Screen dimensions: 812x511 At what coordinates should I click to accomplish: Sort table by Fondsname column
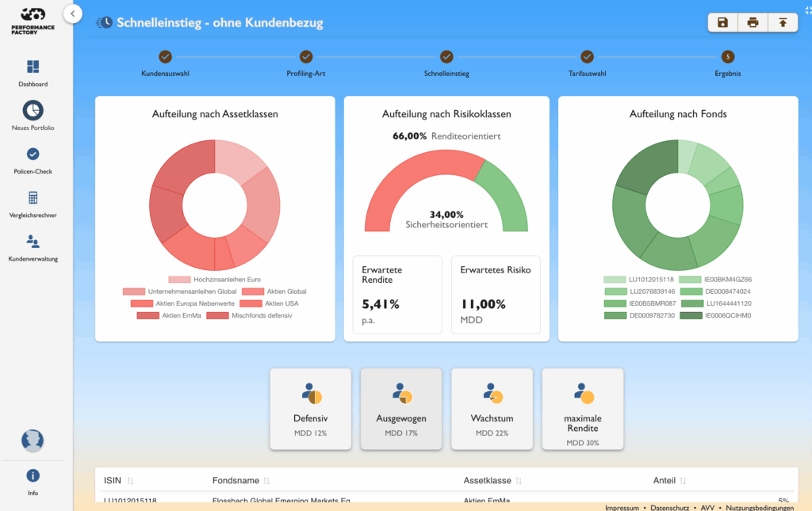[266, 481]
